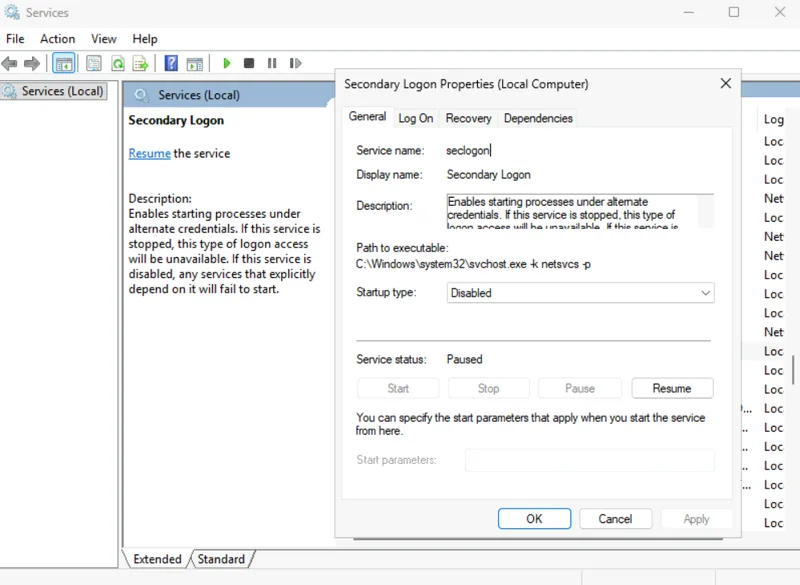This screenshot has width=800, height=585.
Task: Click OK to confirm properties
Action: (534, 519)
